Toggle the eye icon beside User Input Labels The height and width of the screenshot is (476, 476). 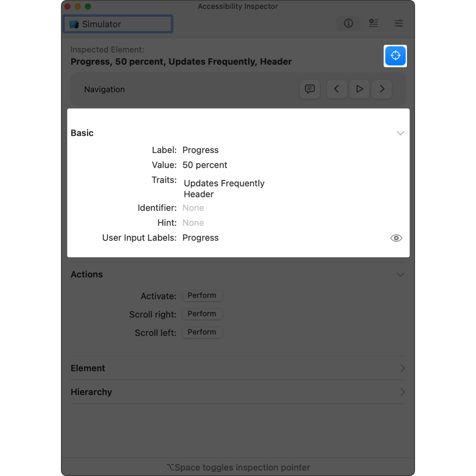396,238
